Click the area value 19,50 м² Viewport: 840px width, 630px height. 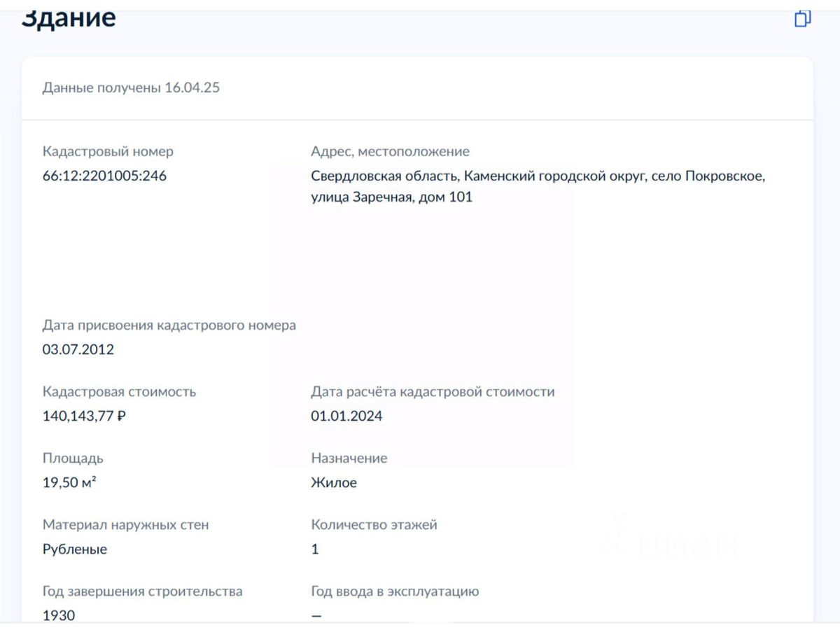pos(69,482)
